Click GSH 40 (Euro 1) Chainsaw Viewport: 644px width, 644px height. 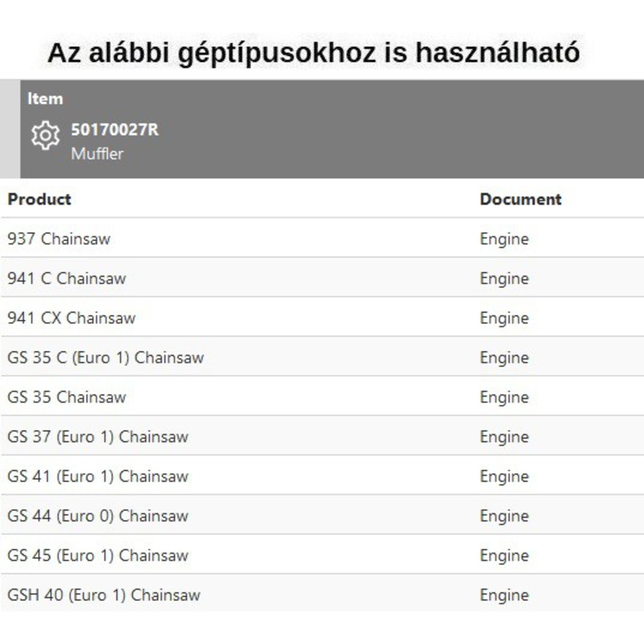pyautogui.click(x=104, y=595)
